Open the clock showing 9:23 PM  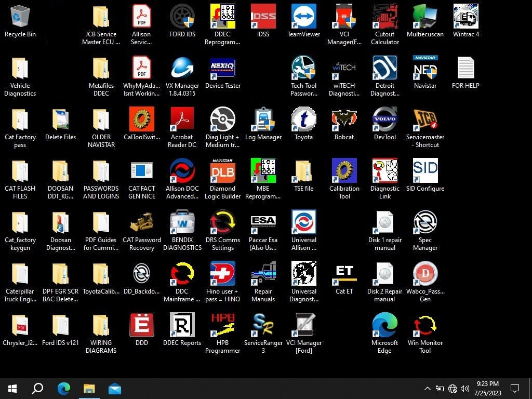(487, 389)
